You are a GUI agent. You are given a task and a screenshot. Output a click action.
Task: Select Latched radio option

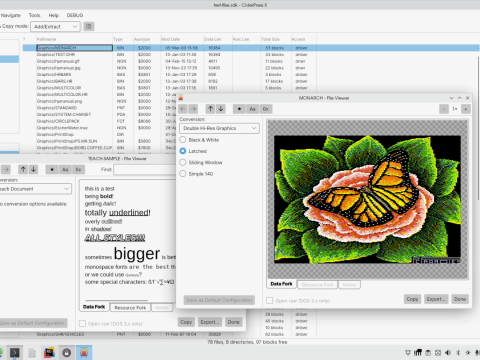click(x=193, y=151)
